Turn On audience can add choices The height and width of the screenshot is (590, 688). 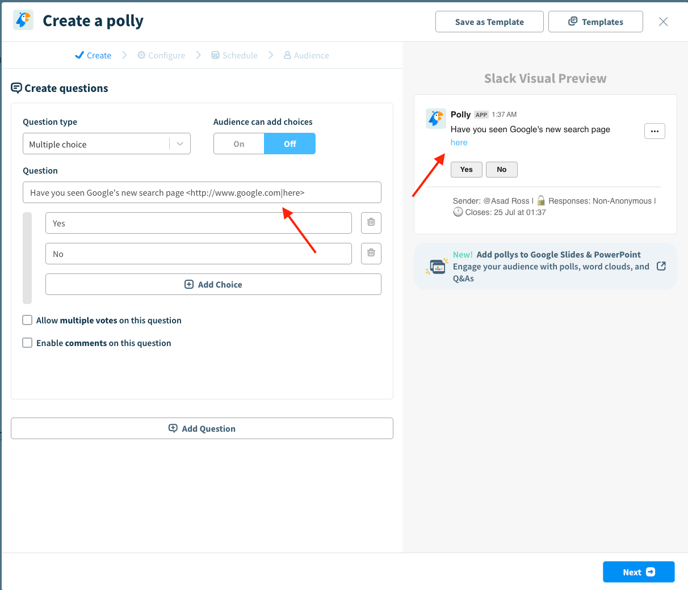239,144
